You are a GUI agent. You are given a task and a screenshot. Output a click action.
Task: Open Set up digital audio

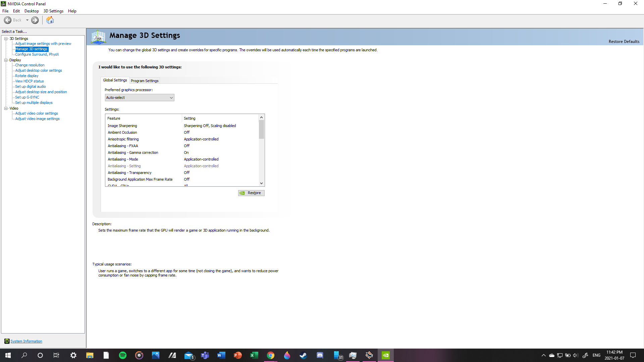coord(31,86)
